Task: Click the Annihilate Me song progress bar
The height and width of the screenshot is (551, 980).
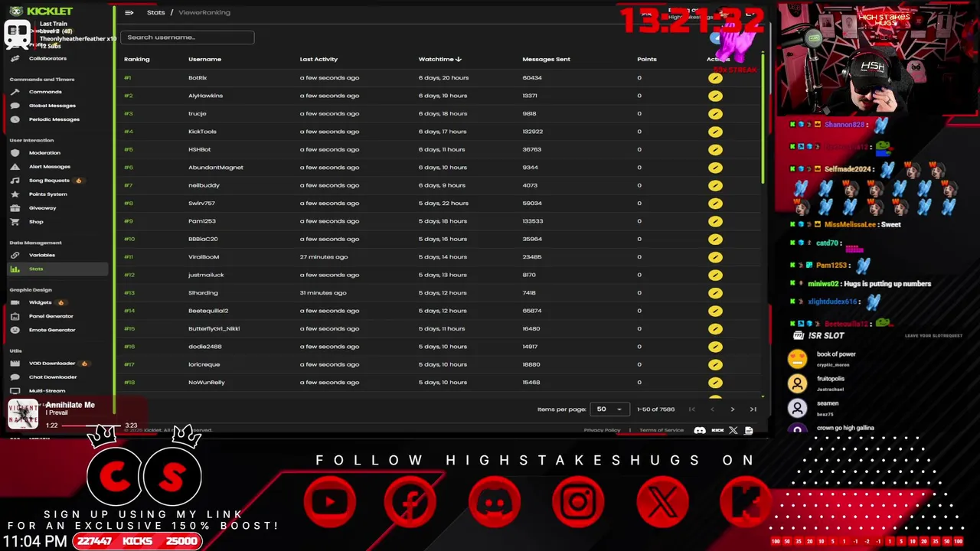Action: pos(92,425)
